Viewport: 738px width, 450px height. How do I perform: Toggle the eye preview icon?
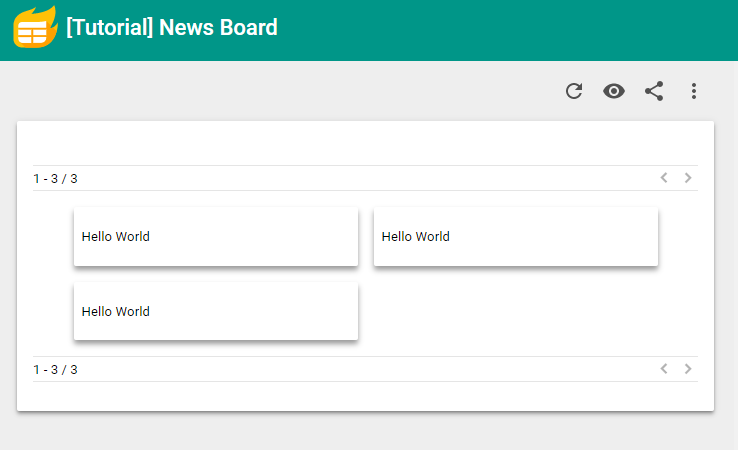pos(614,91)
